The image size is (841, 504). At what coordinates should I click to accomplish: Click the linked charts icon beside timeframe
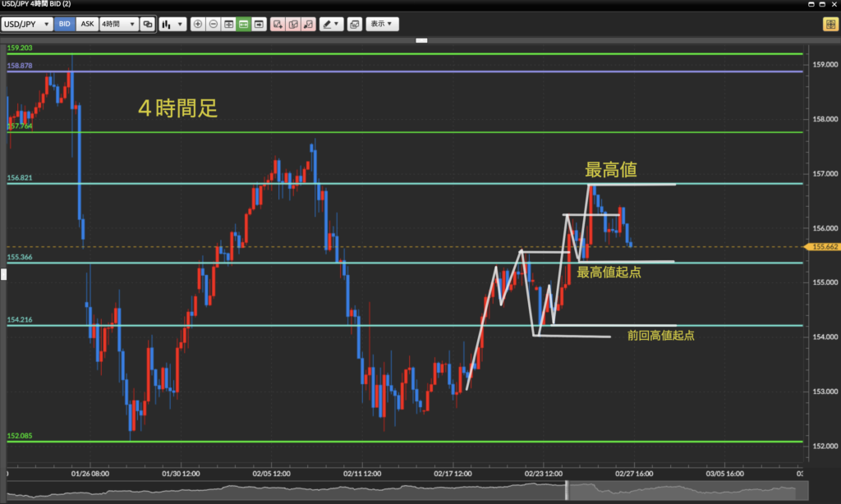[148, 25]
